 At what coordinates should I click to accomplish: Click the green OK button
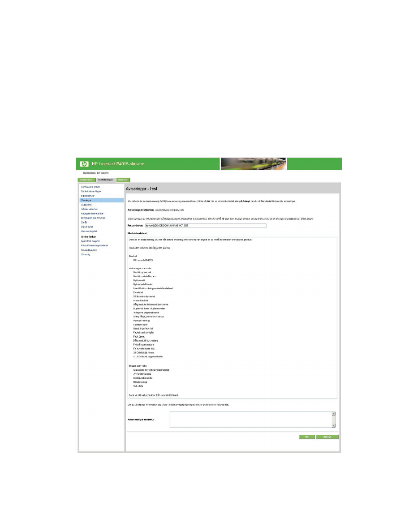[307, 437]
